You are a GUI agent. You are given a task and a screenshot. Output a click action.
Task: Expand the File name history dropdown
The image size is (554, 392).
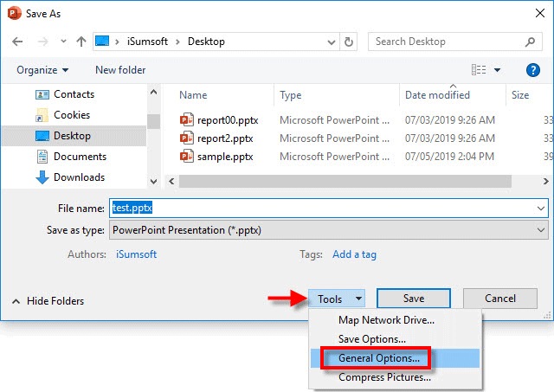(541, 208)
